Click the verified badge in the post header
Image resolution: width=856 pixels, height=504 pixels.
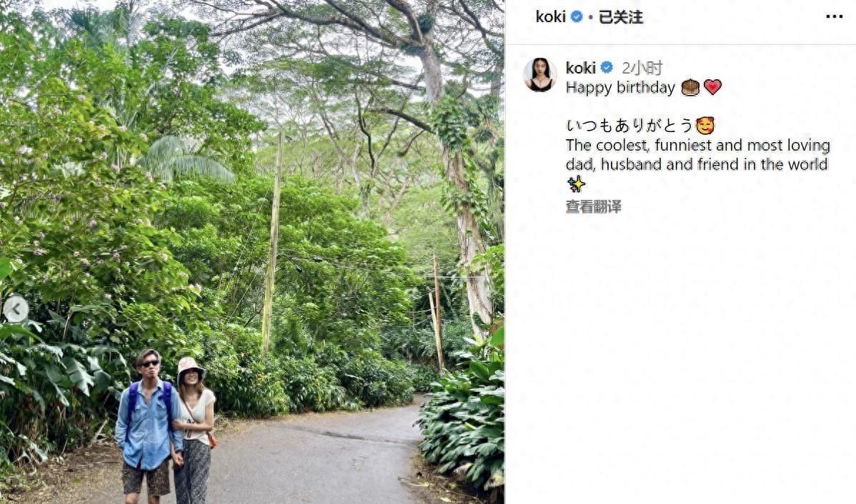click(577, 17)
